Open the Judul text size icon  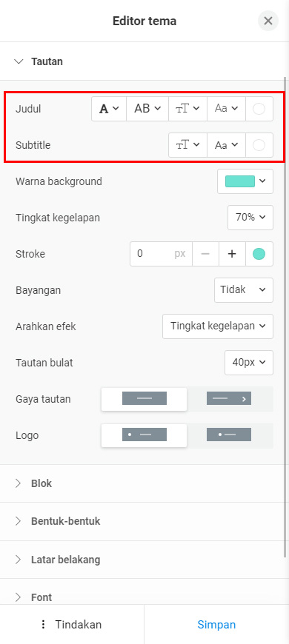[188, 109]
